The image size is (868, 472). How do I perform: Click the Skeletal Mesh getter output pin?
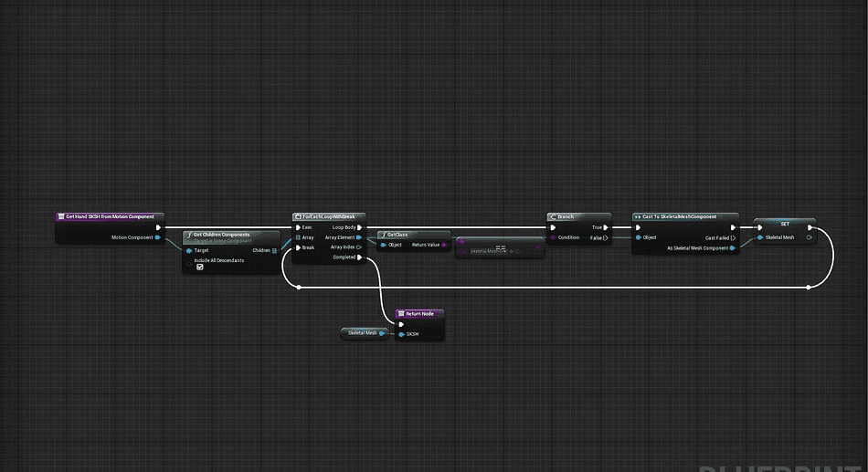pyautogui.click(x=381, y=333)
